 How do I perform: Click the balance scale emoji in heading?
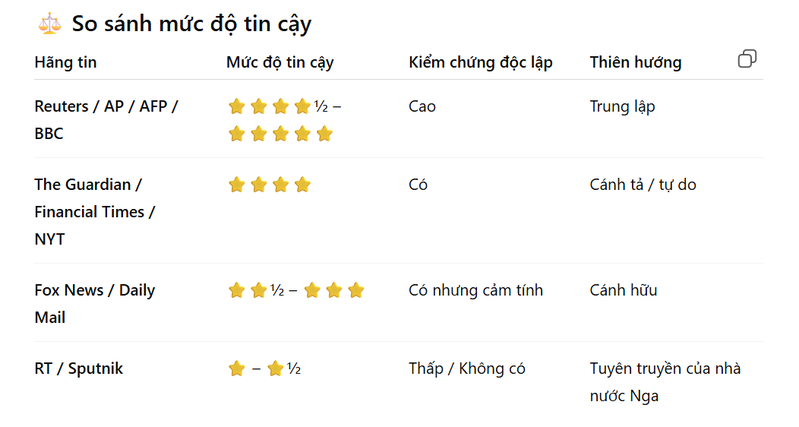coord(47,24)
